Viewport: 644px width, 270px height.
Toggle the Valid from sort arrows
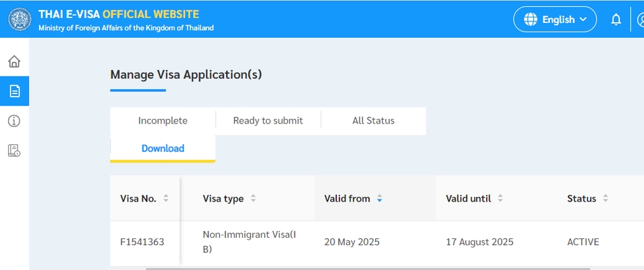tap(379, 199)
